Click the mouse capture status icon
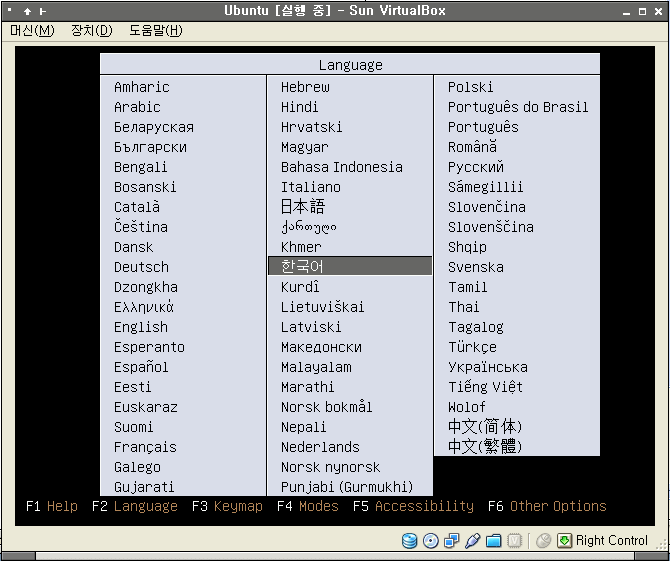Screen dimensions: 670x561 pyautogui.click(x=544, y=540)
